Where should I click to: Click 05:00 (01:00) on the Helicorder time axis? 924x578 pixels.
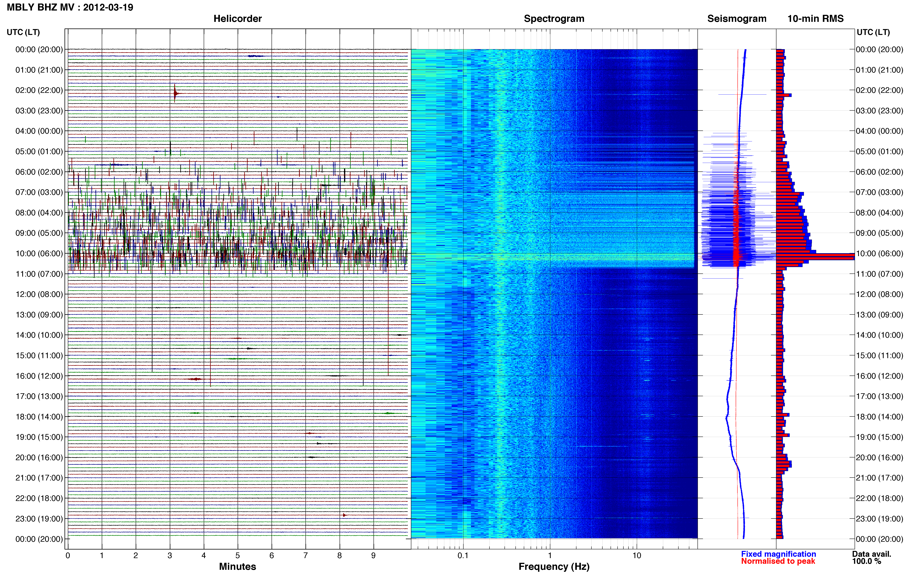point(39,151)
